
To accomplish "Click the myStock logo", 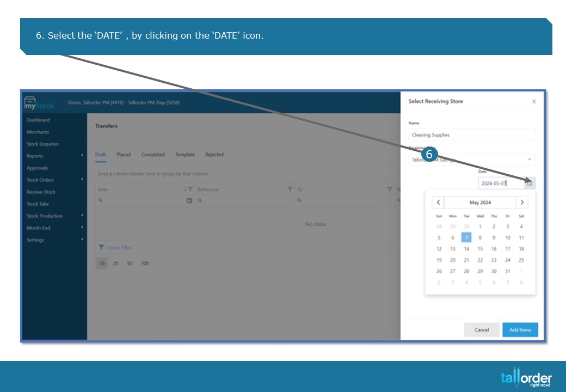I will [x=39, y=103].
